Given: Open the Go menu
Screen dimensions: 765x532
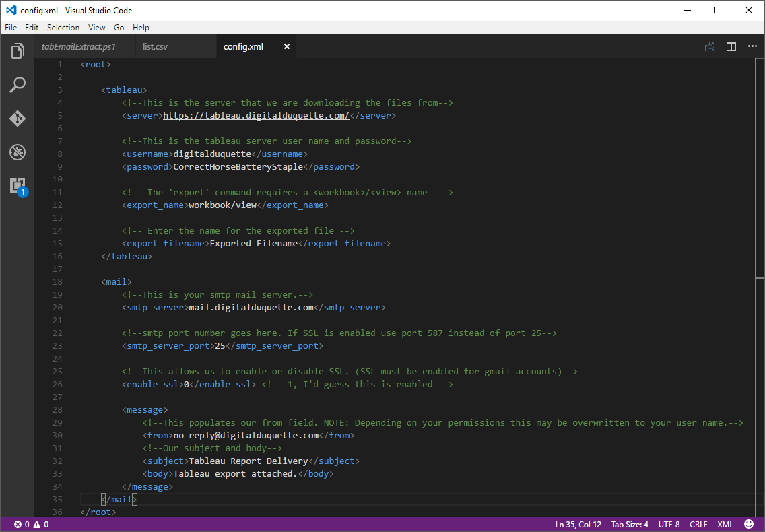Looking at the screenshot, I should click(119, 28).
